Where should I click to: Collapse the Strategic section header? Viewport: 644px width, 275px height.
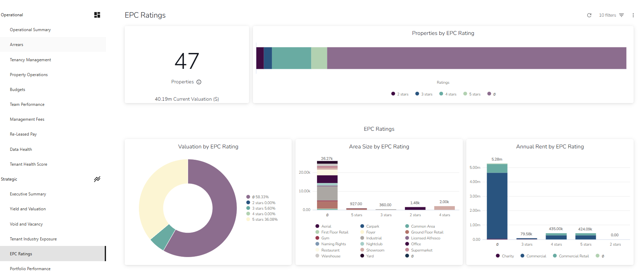click(x=9, y=179)
